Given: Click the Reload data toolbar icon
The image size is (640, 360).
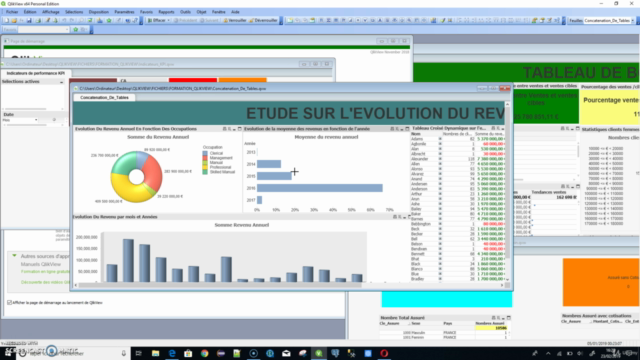Looking at the screenshot, I should [x=56, y=20].
